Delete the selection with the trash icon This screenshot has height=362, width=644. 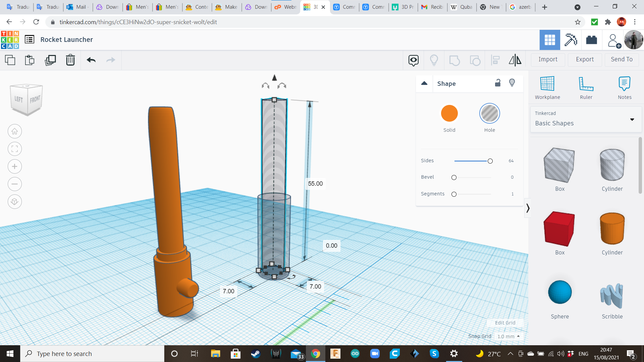[70, 60]
